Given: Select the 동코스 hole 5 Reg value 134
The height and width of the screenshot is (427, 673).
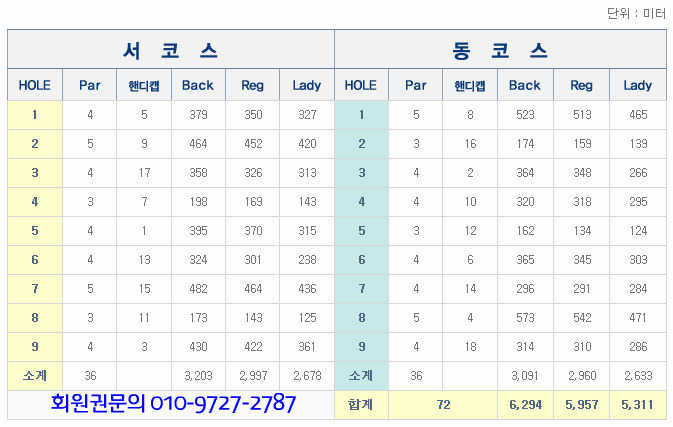Looking at the screenshot, I should pos(582,231).
